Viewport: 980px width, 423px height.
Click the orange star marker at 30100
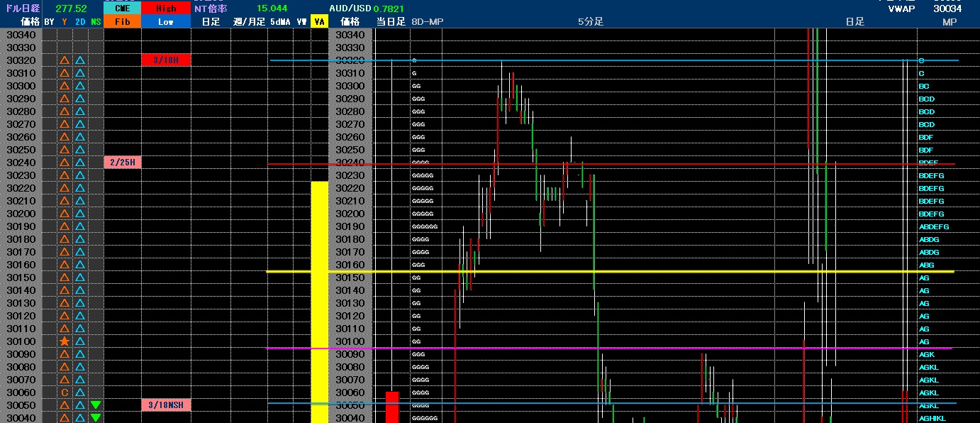pos(65,341)
